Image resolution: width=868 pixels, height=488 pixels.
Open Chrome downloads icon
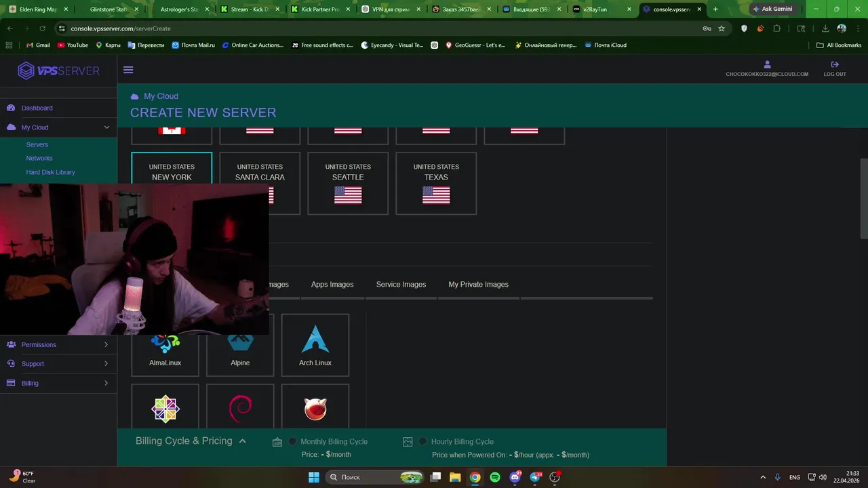point(825,28)
